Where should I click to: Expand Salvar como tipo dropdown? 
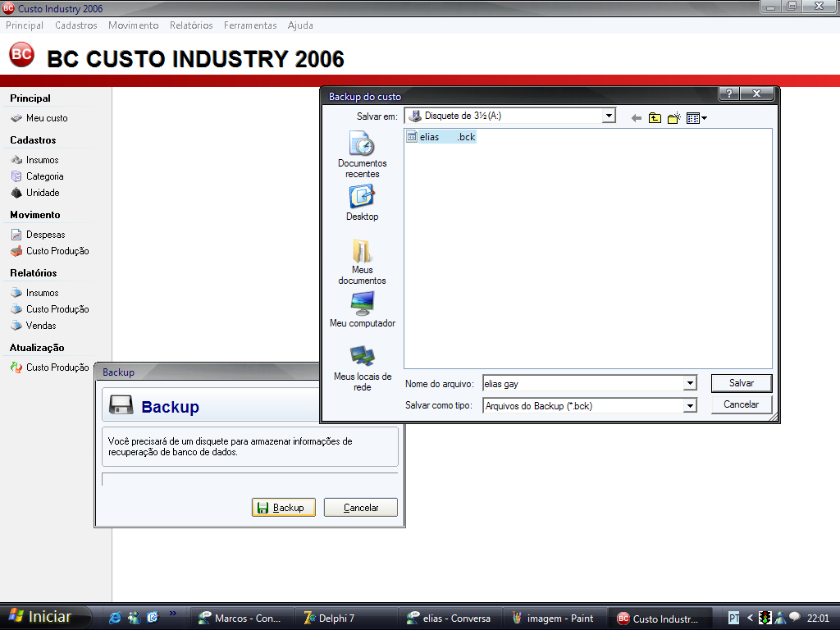pyautogui.click(x=690, y=406)
